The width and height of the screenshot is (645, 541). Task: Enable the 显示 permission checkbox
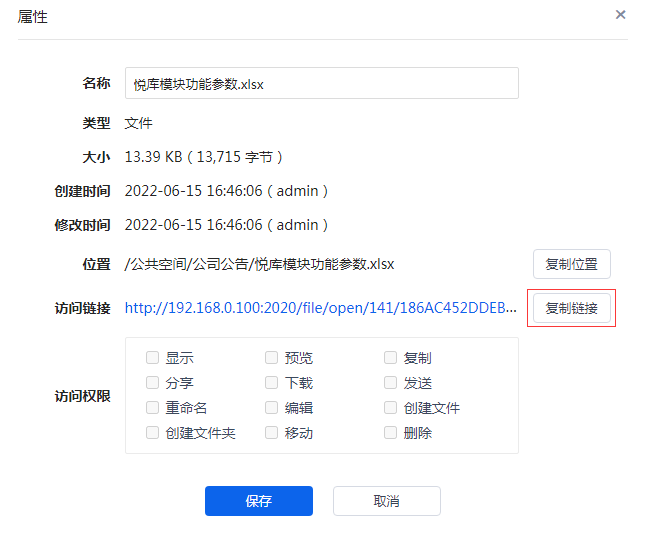tap(152, 358)
